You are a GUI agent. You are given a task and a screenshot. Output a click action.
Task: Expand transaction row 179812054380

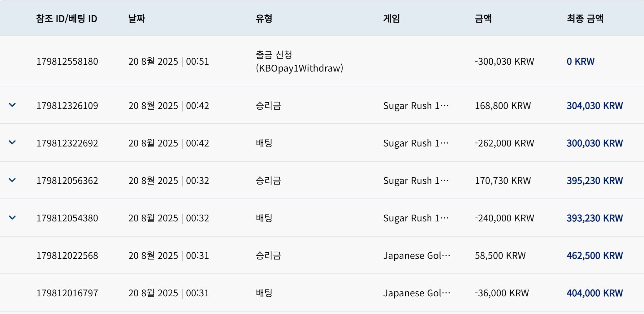point(12,217)
